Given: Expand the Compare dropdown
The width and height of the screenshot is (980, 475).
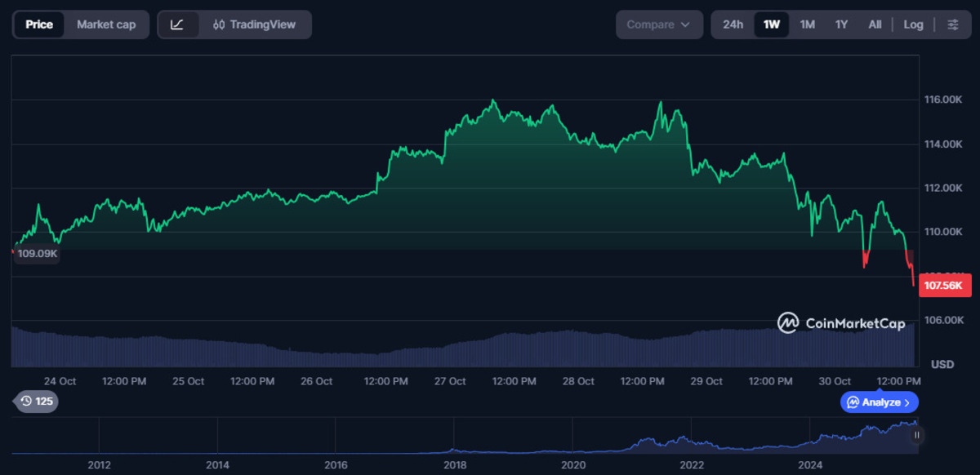Looking at the screenshot, I should pyautogui.click(x=658, y=24).
